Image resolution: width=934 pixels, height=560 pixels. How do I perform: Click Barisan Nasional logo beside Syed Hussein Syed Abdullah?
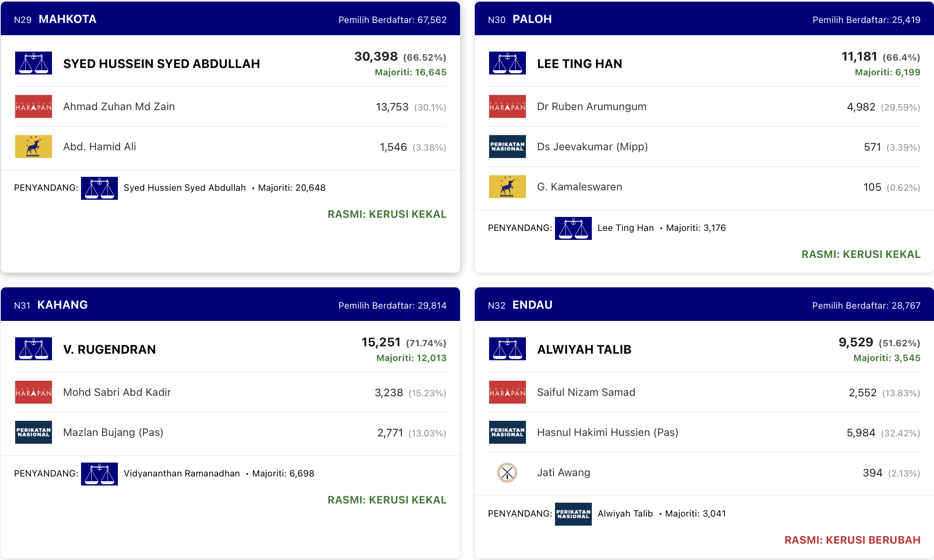click(34, 63)
